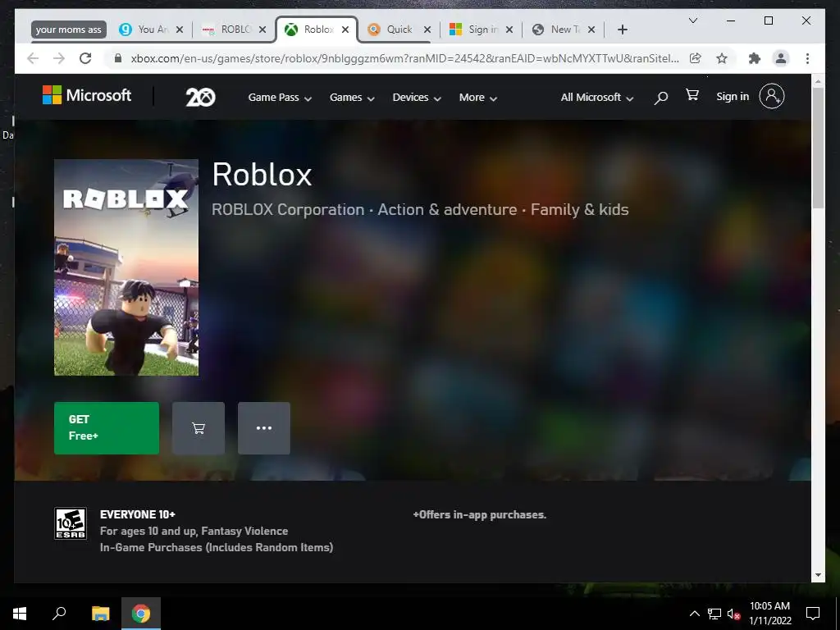Open Windows taskbar search
Viewport: 840px width, 630px height.
tap(59, 614)
